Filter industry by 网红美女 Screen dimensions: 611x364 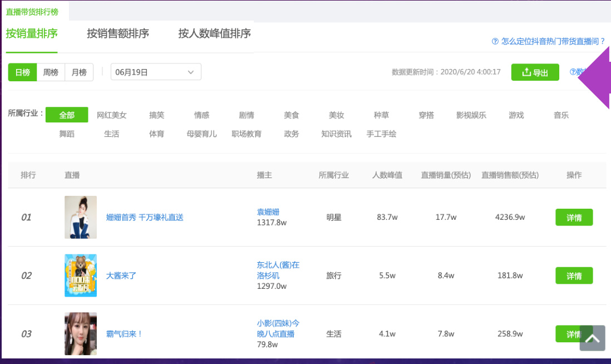[x=111, y=115]
